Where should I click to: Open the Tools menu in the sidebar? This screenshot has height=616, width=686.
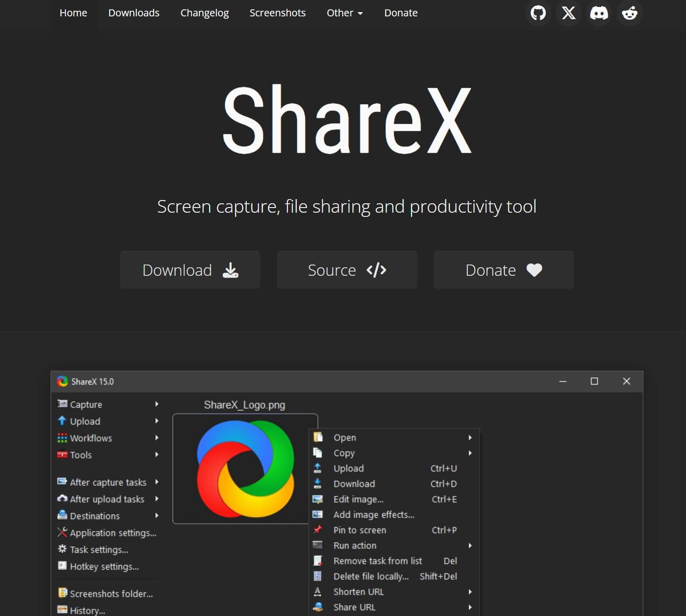[x=80, y=454]
